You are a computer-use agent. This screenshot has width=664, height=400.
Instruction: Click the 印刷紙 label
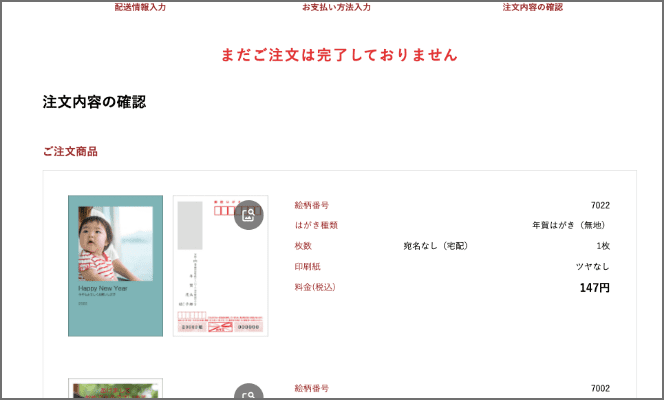pyautogui.click(x=307, y=266)
